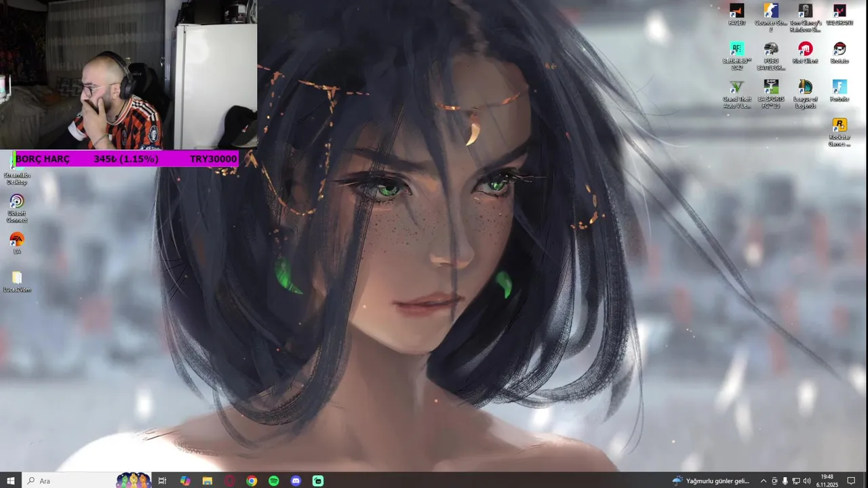Screen dimensions: 868x488
Task: Open the Rockstar Games Launcher shortcut
Action: coord(840,132)
